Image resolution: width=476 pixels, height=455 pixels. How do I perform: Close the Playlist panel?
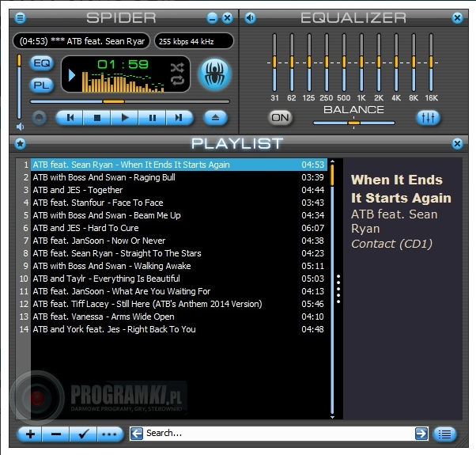point(457,143)
